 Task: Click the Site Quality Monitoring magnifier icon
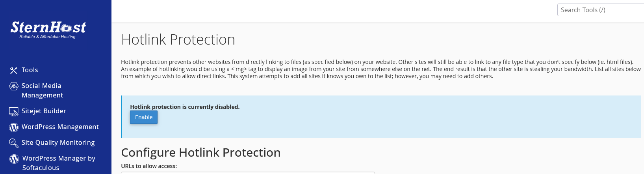14,143
